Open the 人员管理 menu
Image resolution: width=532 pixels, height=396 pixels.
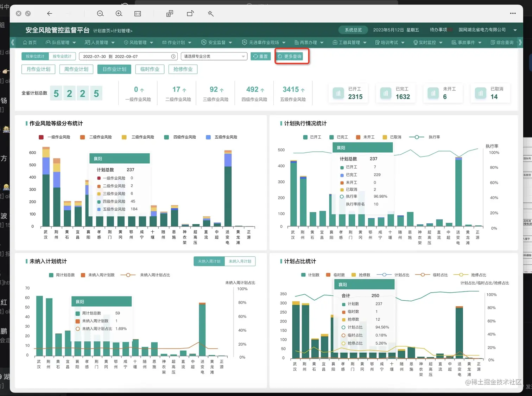coord(100,43)
